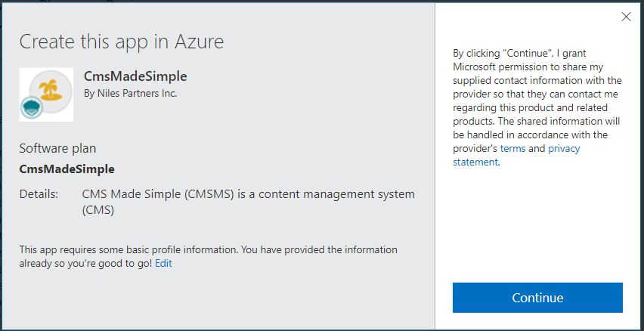Viewport: 644px width, 331px height.
Task: Click the basic profile information notice text
Action: coord(208,249)
